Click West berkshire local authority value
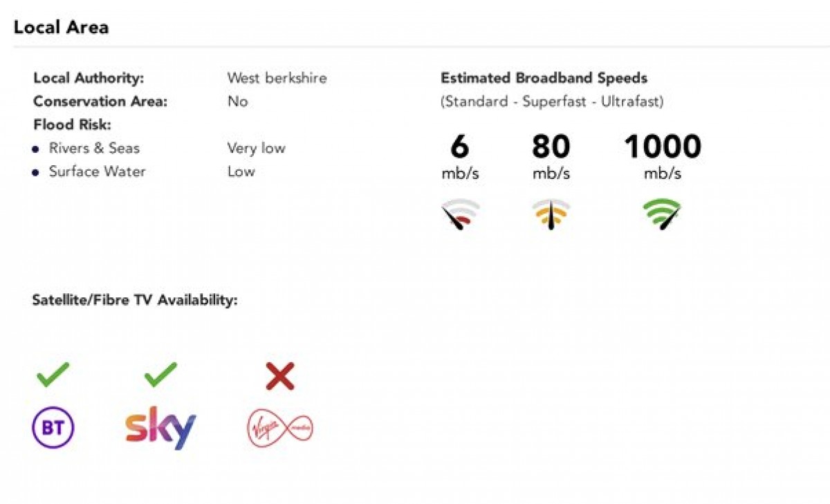This screenshot has width=830, height=504. coord(277,77)
